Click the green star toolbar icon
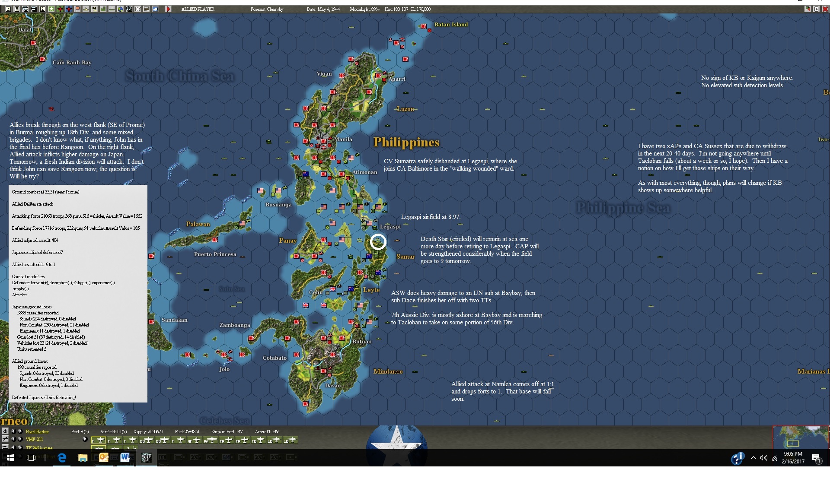830x504 pixels. coord(51,9)
